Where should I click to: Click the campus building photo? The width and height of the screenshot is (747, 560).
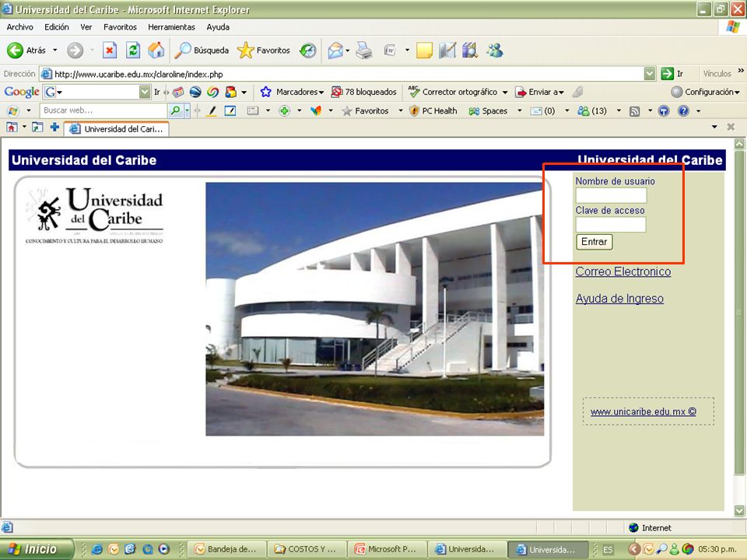point(374,309)
